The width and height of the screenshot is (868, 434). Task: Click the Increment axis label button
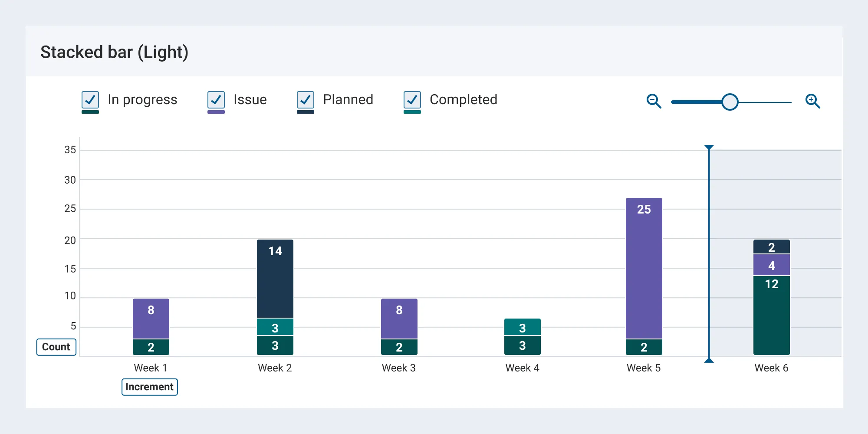point(149,387)
